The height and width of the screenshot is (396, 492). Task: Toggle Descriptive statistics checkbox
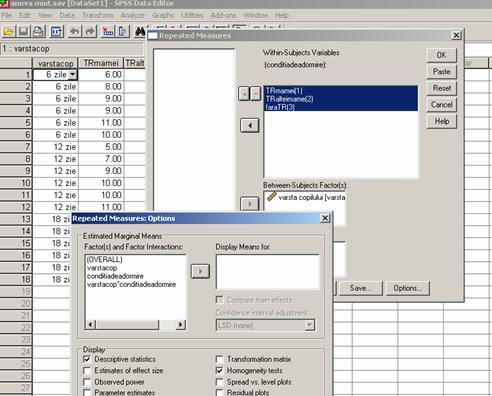tap(87, 359)
